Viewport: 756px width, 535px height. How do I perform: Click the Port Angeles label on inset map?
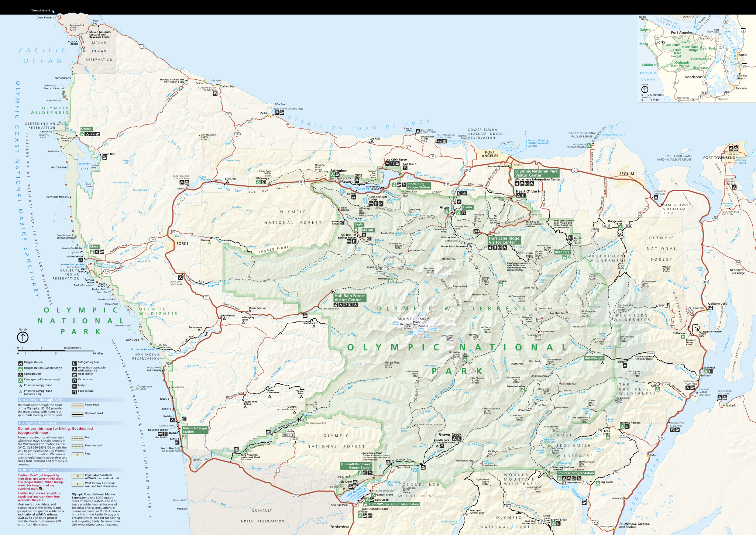(681, 32)
